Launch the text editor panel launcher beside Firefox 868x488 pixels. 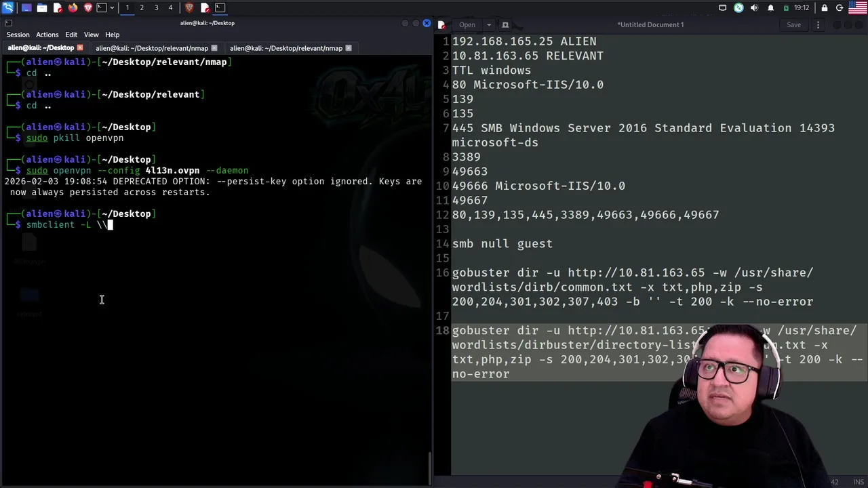tap(58, 7)
